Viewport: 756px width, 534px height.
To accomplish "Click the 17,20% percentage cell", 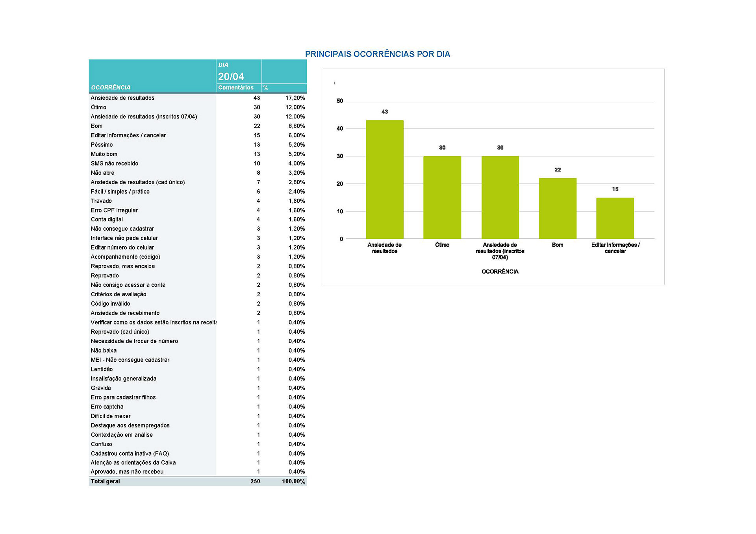I will [x=295, y=98].
